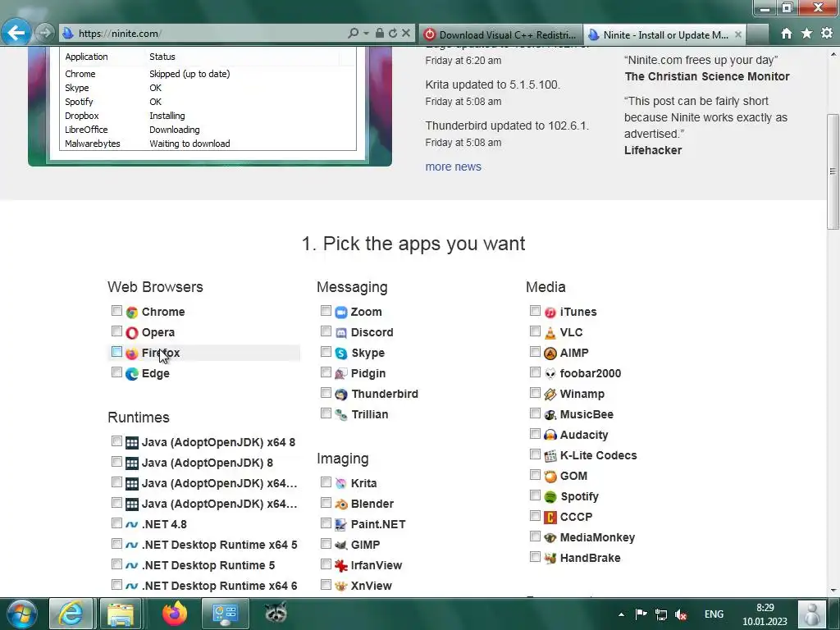The width and height of the screenshot is (840, 630).
Task: Click the Blender app icon
Action: point(341,504)
